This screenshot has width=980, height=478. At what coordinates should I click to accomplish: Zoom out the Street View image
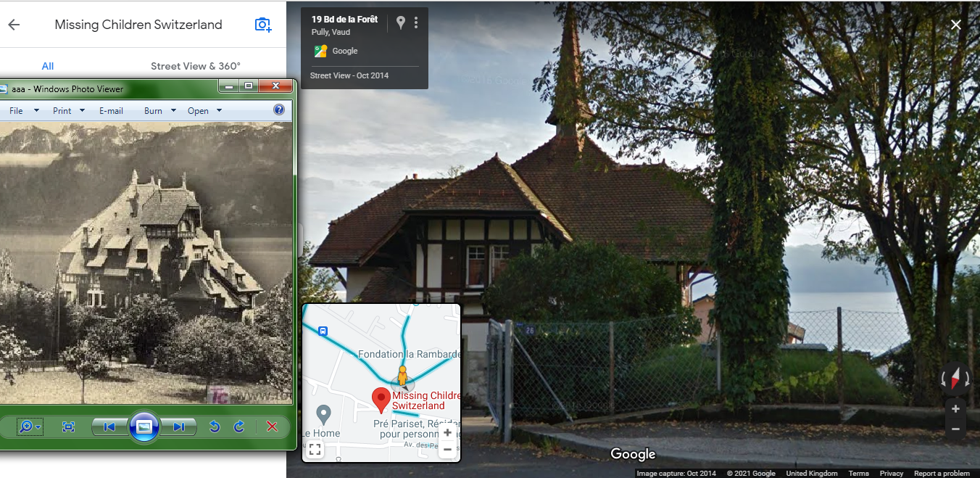[x=955, y=429]
